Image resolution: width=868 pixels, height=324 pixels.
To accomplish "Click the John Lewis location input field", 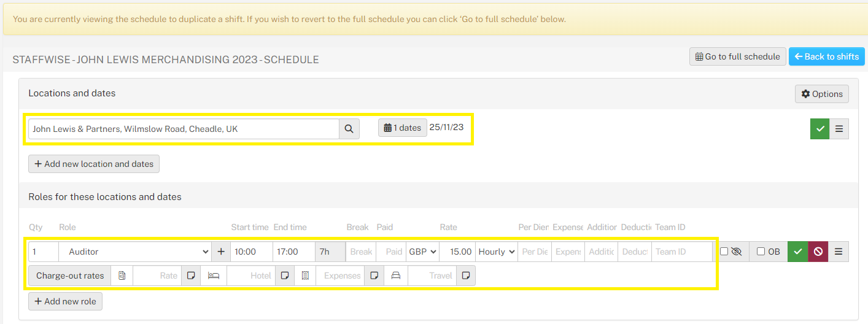I will (184, 129).
